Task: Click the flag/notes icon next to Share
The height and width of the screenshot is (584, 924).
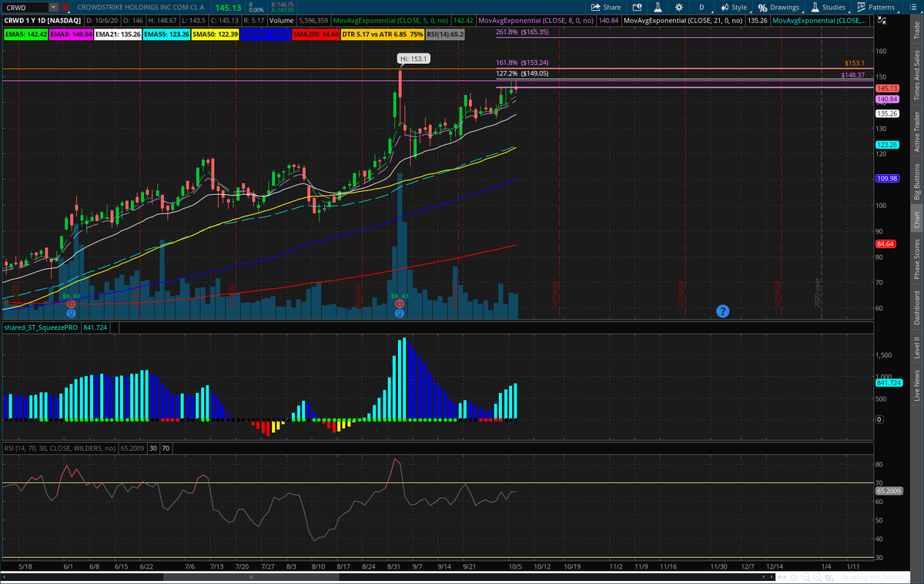Action: pyautogui.click(x=636, y=6)
